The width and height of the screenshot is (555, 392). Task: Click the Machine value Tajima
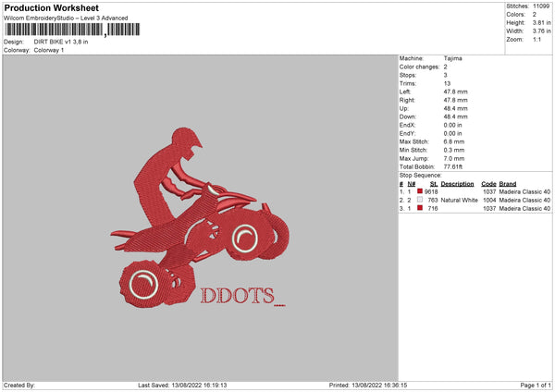453,58
